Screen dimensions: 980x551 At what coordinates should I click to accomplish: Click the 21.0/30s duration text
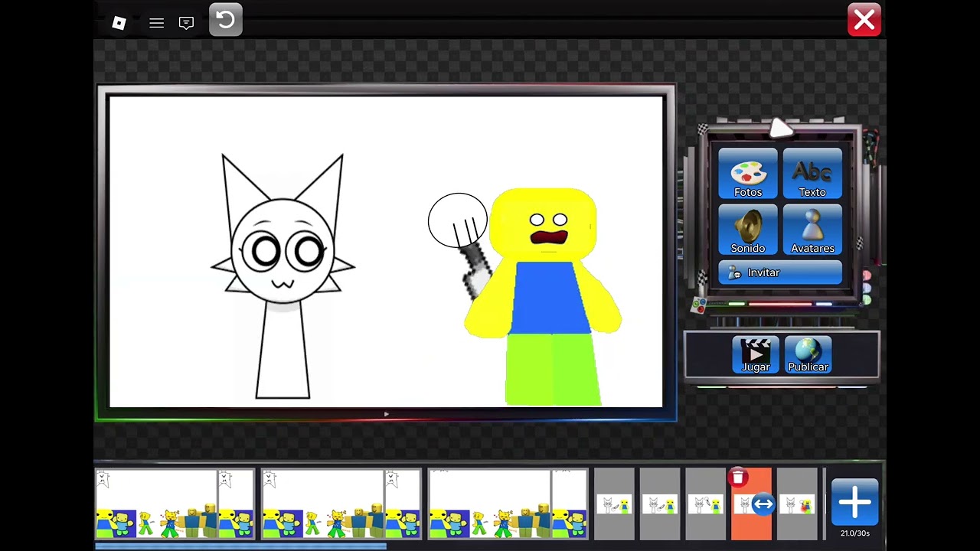coord(854,533)
